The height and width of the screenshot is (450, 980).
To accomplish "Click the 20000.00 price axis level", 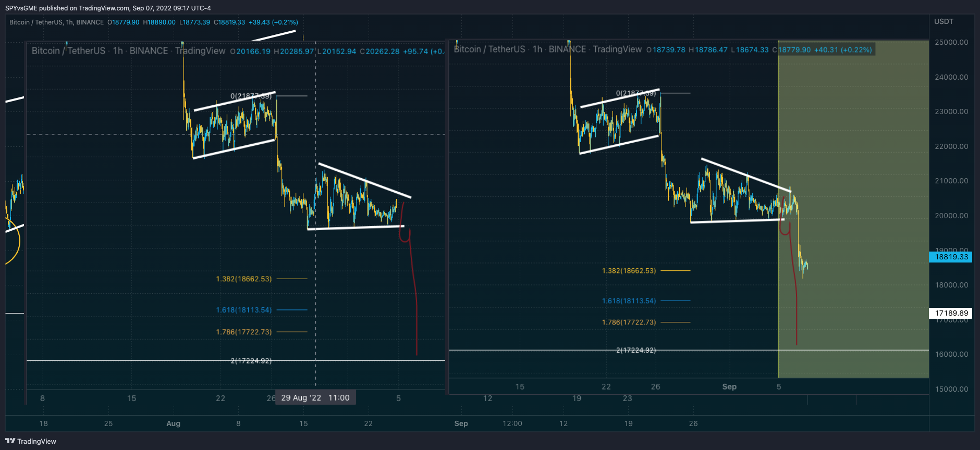I will [x=951, y=216].
